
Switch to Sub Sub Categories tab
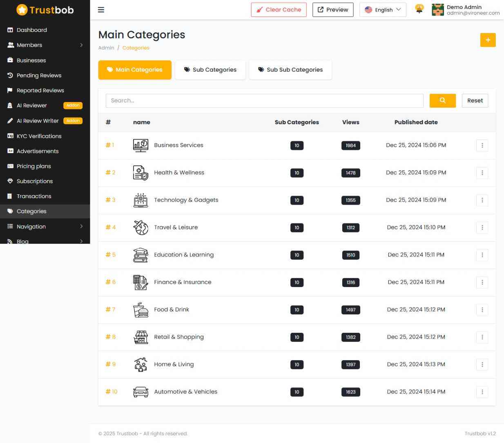[x=290, y=70]
